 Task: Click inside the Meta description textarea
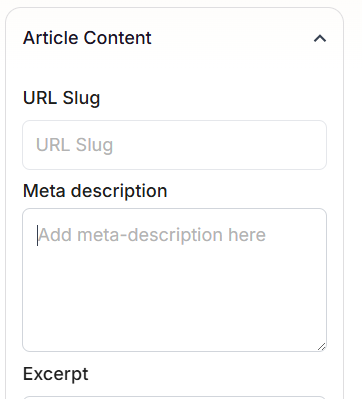click(x=174, y=280)
